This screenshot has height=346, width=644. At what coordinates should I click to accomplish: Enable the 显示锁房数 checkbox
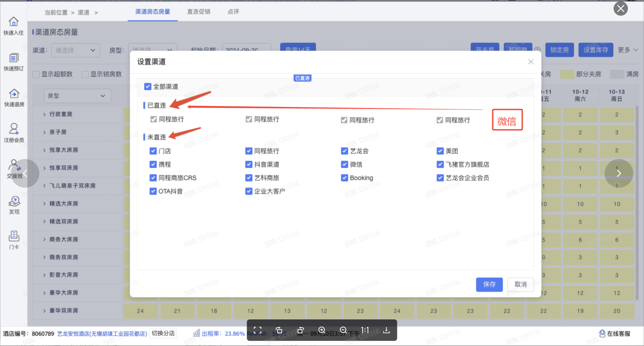pyautogui.click(x=85, y=74)
